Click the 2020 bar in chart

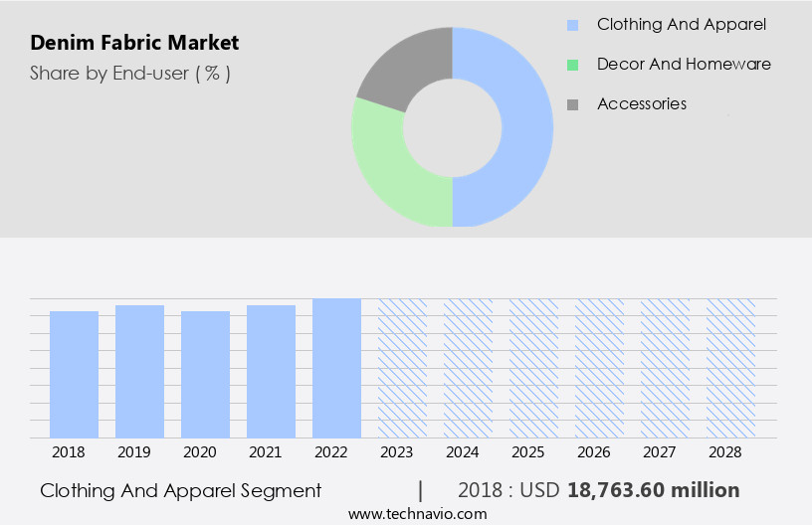pyautogui.click(x=205, y=374)
